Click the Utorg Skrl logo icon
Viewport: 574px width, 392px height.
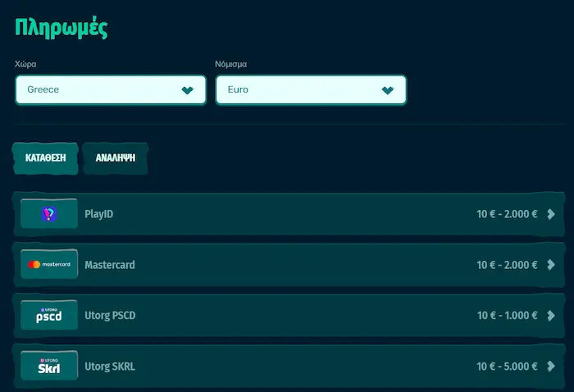49,367
